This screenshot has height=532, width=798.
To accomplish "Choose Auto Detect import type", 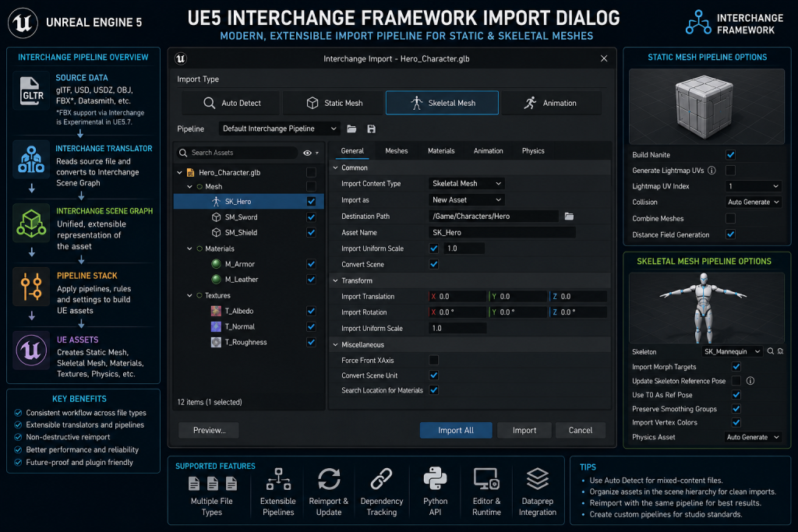I will (231, 103).
